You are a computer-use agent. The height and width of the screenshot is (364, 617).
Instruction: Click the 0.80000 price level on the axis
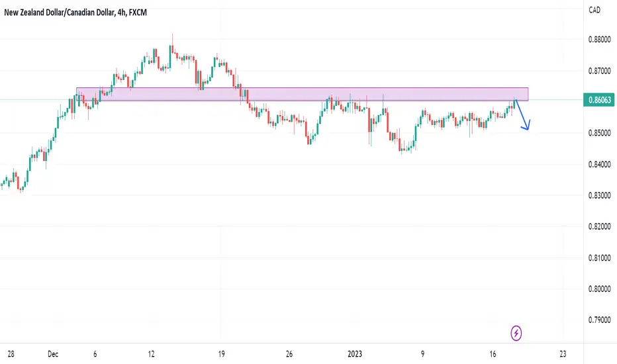tap(599, 289)
